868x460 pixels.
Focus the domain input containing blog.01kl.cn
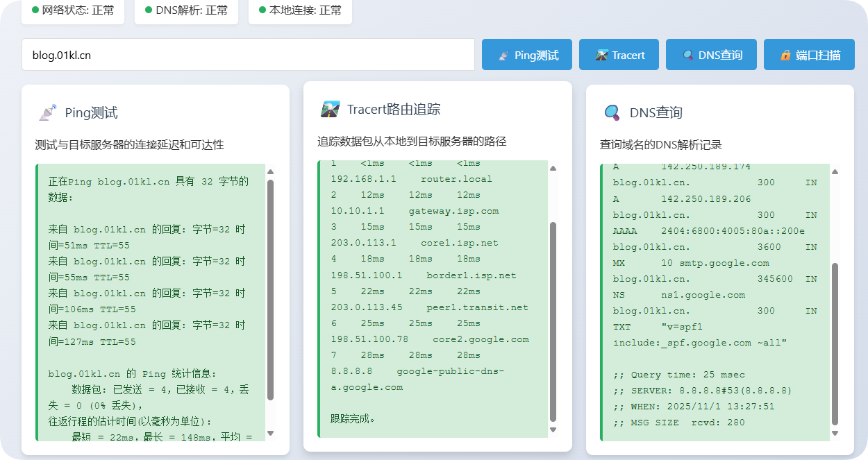[248, 55]
